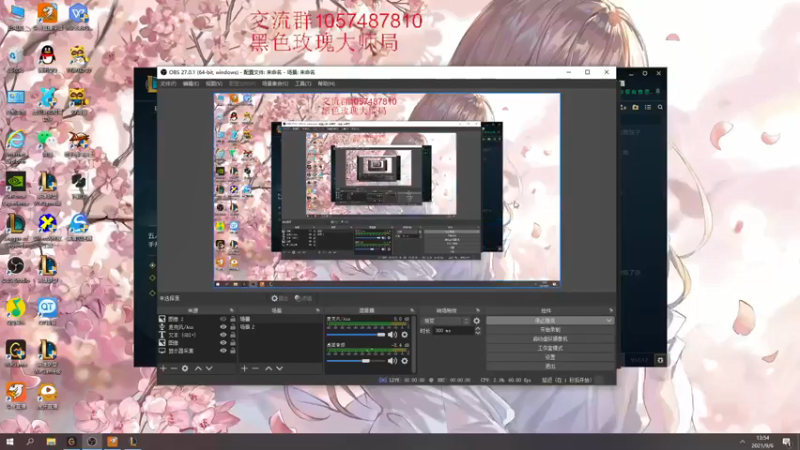The width and height of the screenshot is (800, 450).
Task: Open the scene transition type dropdown
Action: [x=446, y=321]
